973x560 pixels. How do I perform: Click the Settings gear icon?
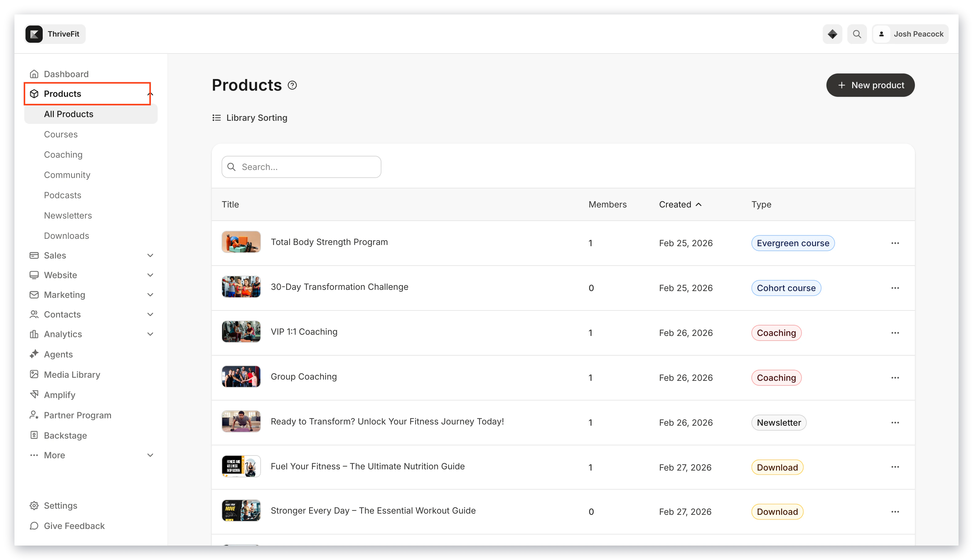pyautogui.click(x=34, y=505)
